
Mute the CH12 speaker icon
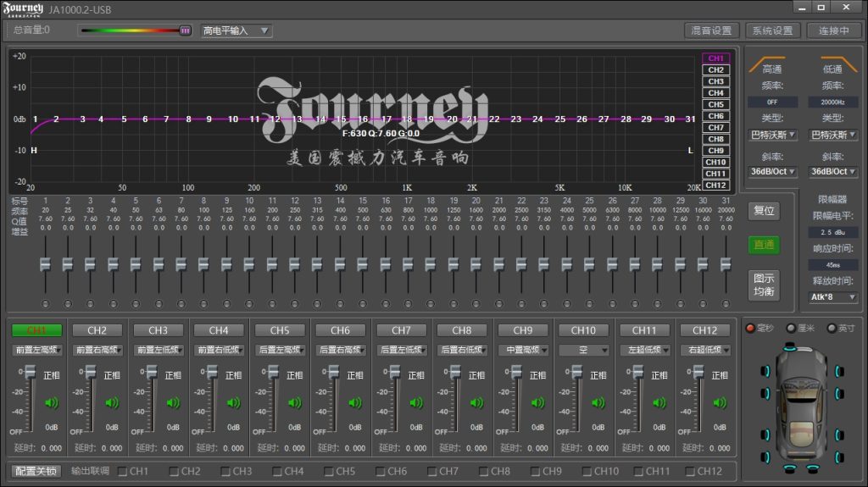[720, 402]
